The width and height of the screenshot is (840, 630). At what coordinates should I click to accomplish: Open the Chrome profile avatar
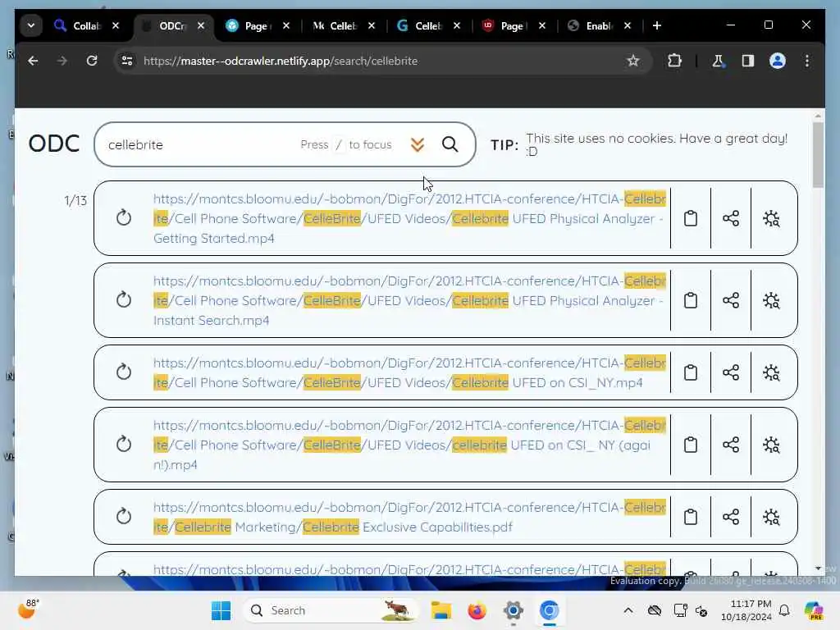pos(778,61)
